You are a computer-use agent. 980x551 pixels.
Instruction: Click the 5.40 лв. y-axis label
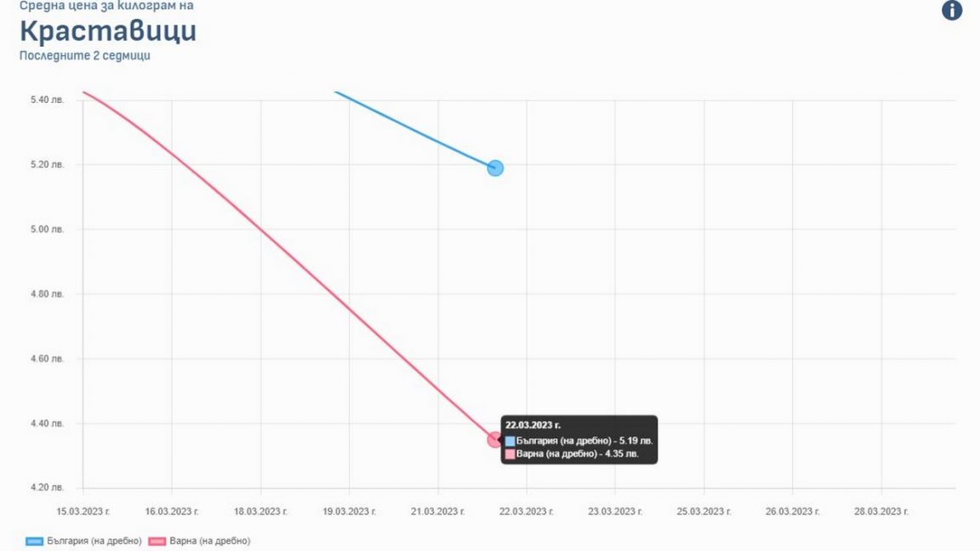[47, 100]
